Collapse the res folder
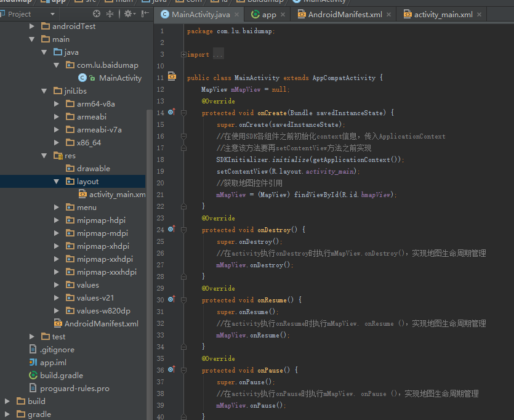The image size is (514, 420). (44, 156)
